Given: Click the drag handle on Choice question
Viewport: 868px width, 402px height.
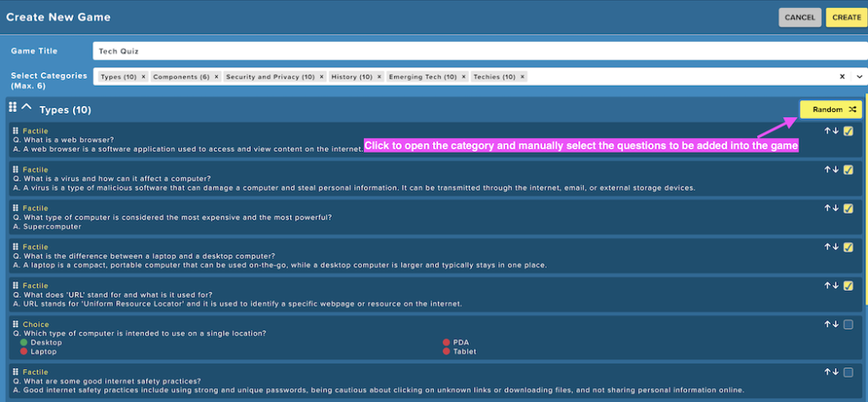Looking at the screenshot, I should click(x=16, y=325).
